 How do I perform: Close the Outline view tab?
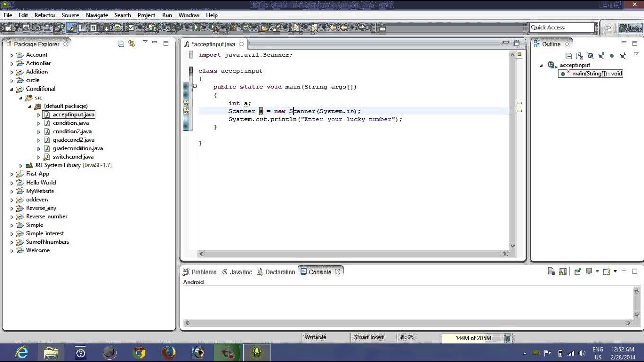click(x=567, y=44)
